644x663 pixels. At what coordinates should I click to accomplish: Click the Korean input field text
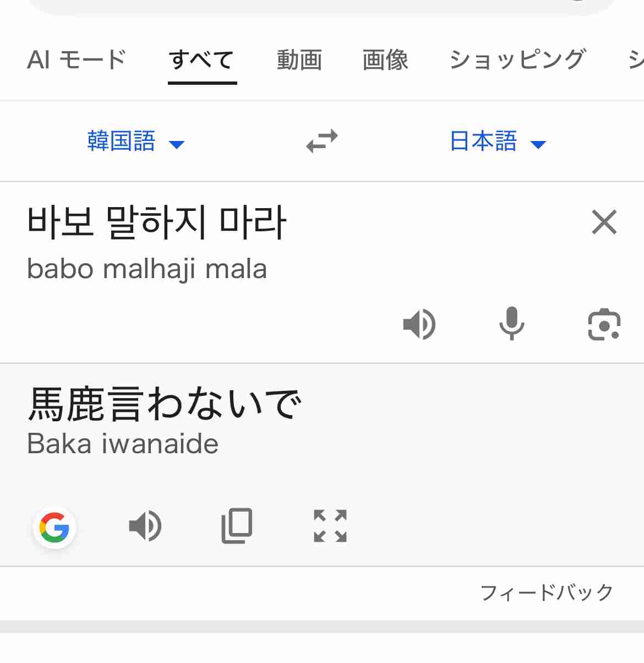[157, 222]
